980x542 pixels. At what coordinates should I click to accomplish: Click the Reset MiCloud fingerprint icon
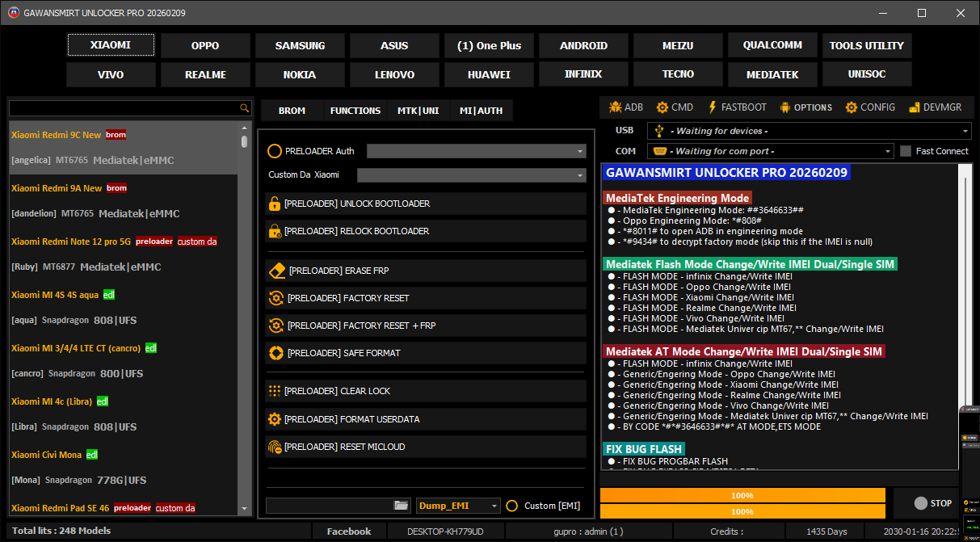coord(275,447)
